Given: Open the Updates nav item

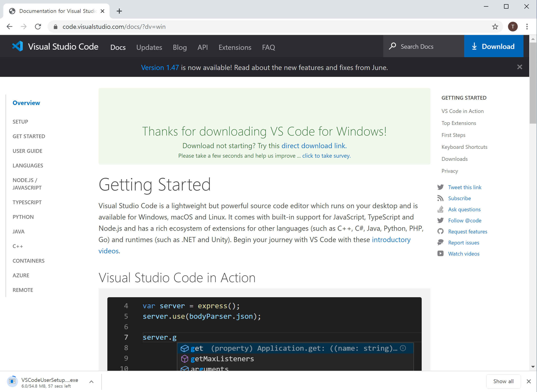Looking at the screenshot, I should coord(149,47).
